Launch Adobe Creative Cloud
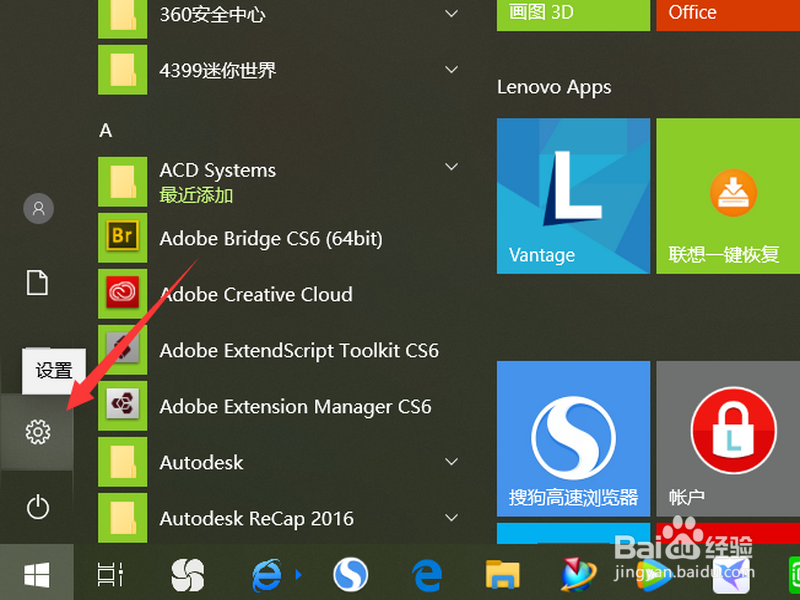Viewport: 800px width, 600px height. click(280, 294)
